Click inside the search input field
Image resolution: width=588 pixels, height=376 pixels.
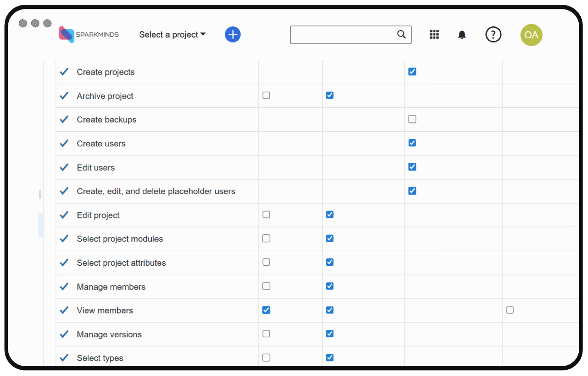coord(342,35)
